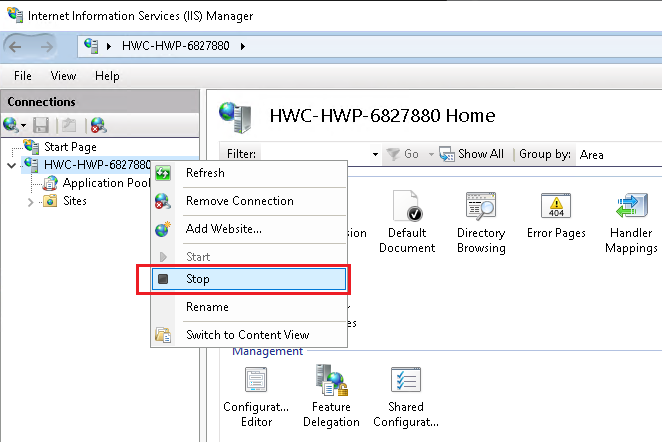This screenshot has height=442, width=662.
Task: Select the Sites folder in tree
Action: coord(75,201)
